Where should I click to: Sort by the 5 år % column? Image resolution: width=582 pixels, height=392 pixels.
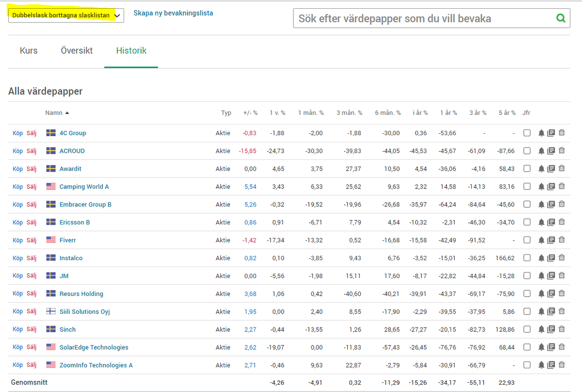pyautogui.click(x=507, y=113)
